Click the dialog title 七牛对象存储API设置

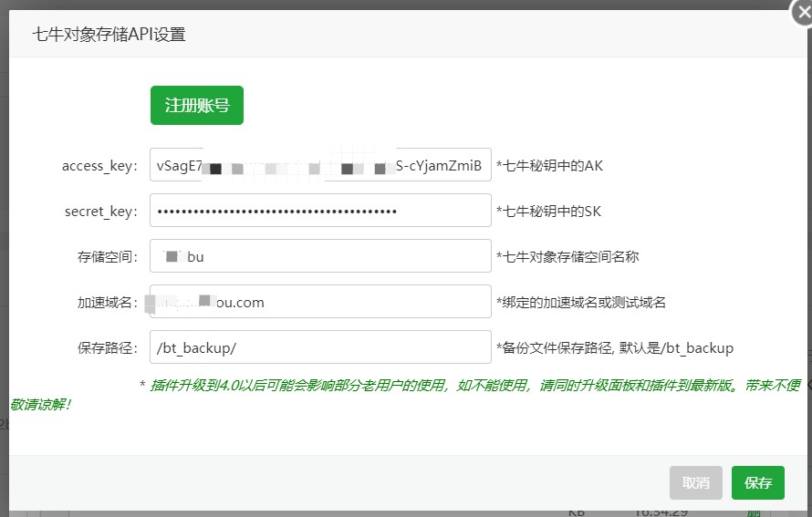click(109, 34)
